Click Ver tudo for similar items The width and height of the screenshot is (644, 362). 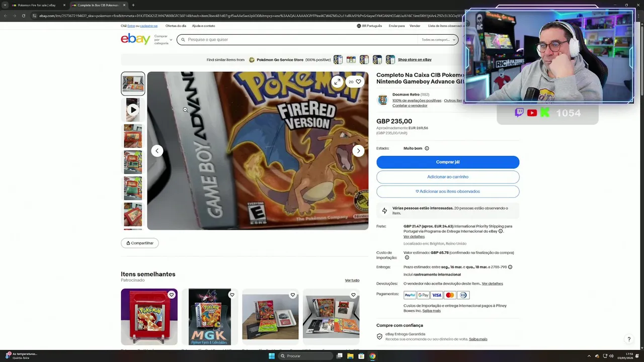(352, 281)
